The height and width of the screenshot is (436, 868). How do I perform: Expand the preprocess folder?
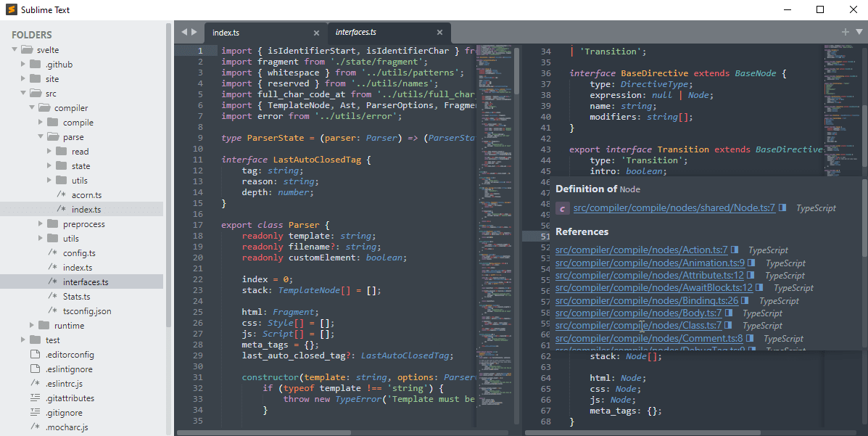click(41, 224)
